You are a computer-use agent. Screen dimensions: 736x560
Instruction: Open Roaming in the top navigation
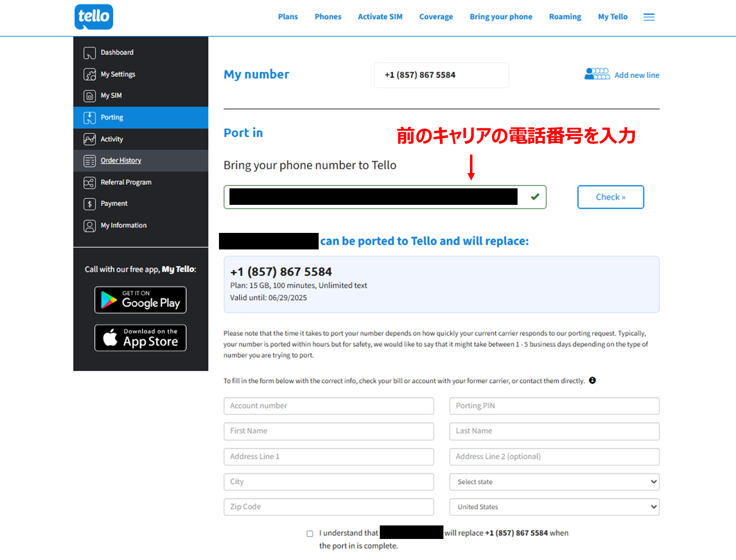(565, 17)
